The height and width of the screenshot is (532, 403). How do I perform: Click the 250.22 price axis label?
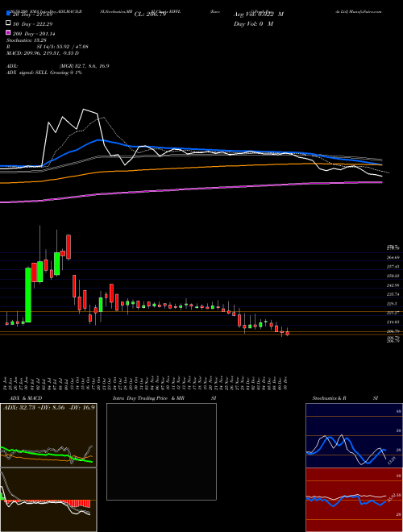[393, 276]
